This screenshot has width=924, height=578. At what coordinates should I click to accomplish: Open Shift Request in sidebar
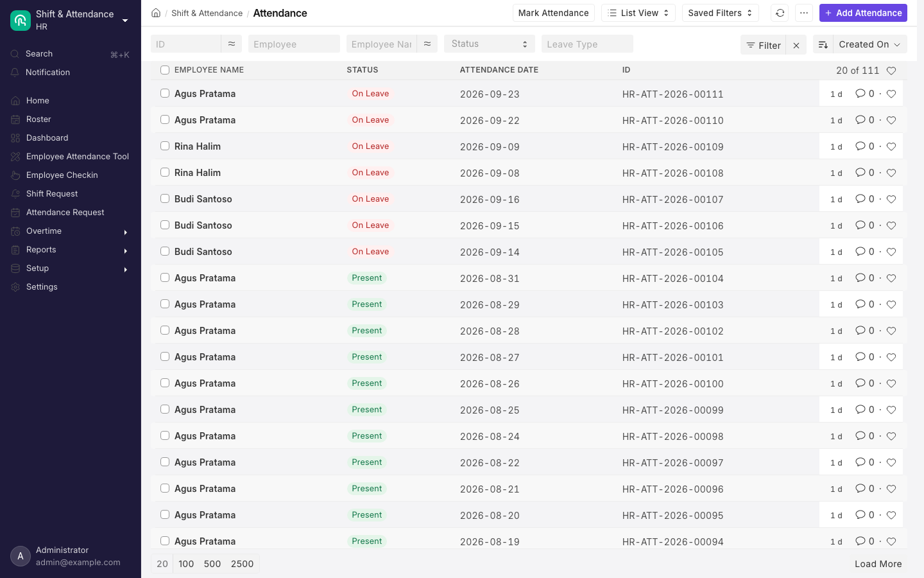click(x=71, y=194)
